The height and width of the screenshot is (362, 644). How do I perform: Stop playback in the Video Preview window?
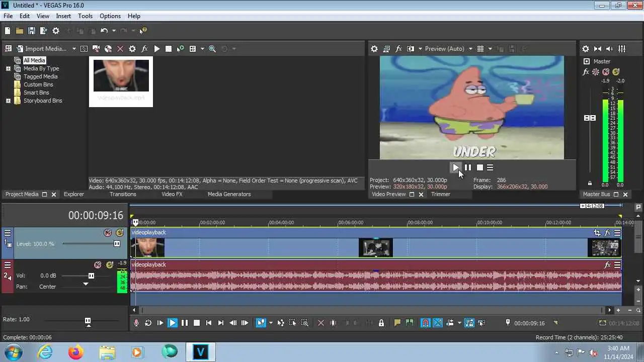point(480,167)
